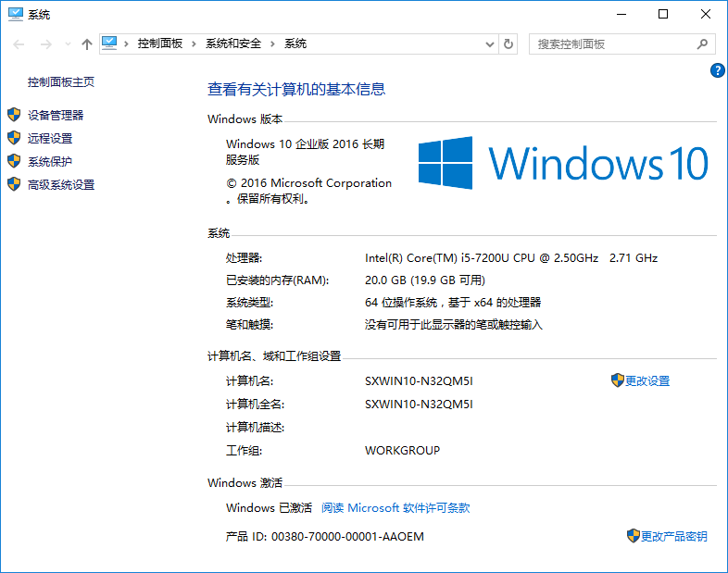Click the shield icon beside 设备管理器
This screenshot has height=573, width=728.
tap(14, 115)
